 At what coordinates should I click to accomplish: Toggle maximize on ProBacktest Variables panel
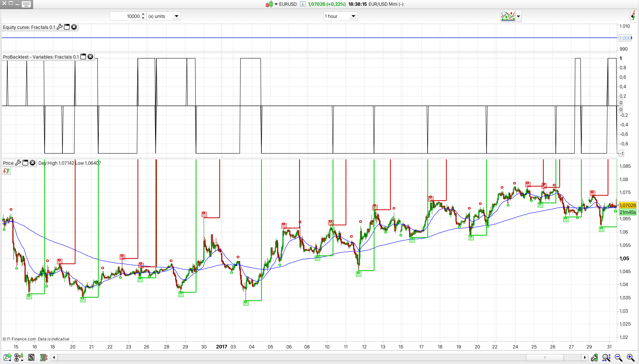pos(83,57)
